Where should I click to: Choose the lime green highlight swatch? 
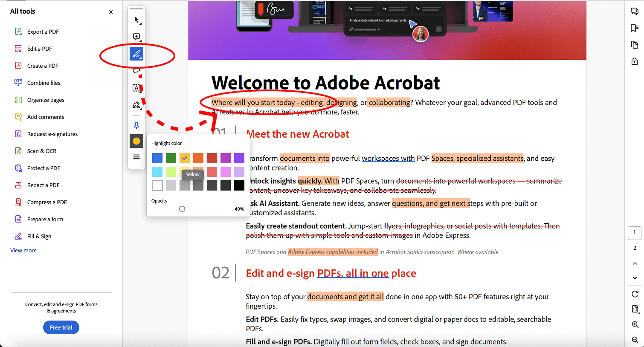(171, 172)
